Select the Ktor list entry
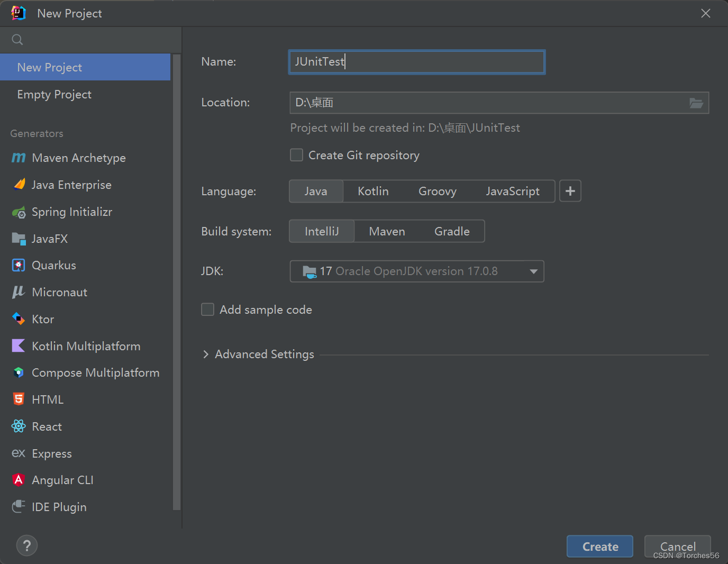Image resolution: width=728 pixels, height=564 pixels. pyautogui.click(x=85, y=319)
